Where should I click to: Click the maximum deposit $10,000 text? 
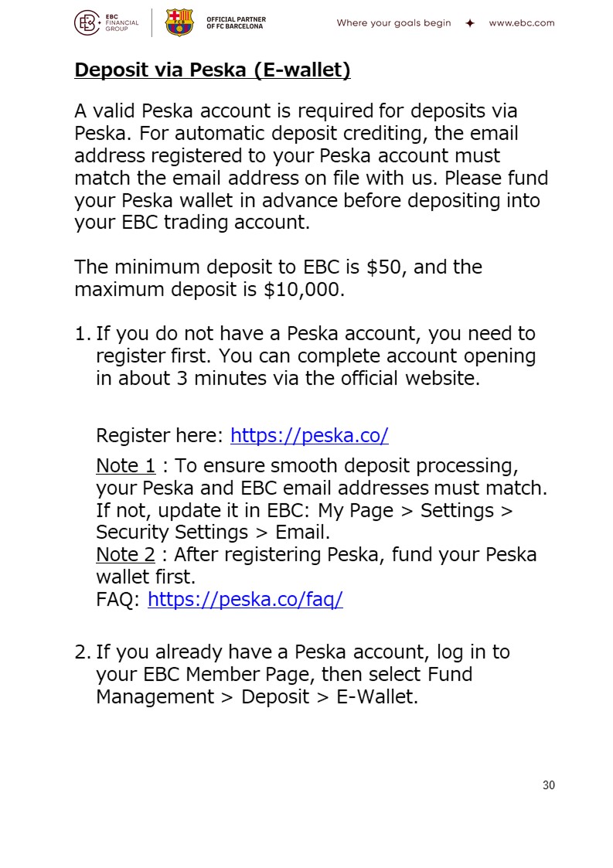pyautogui.click(x=209, y=290)
